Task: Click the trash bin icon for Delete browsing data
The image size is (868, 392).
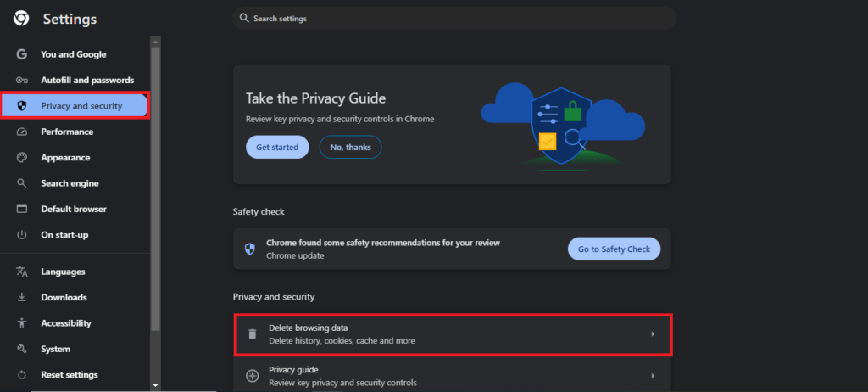Action: click(252, 333)
